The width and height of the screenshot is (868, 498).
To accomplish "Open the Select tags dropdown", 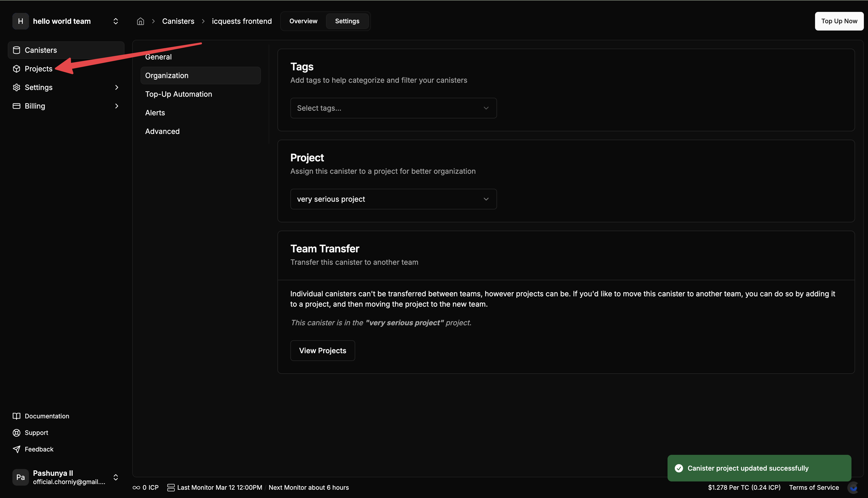I will coord(393,108).
